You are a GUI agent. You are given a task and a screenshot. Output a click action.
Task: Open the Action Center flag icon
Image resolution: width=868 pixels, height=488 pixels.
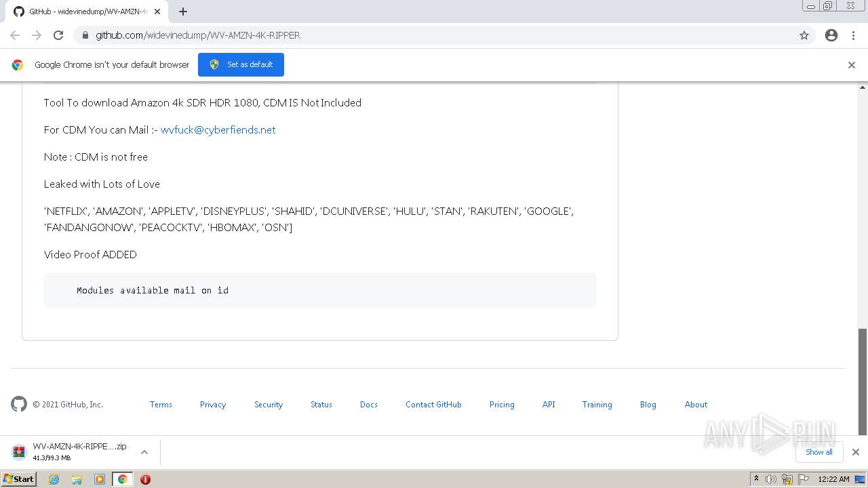(803, 479)
